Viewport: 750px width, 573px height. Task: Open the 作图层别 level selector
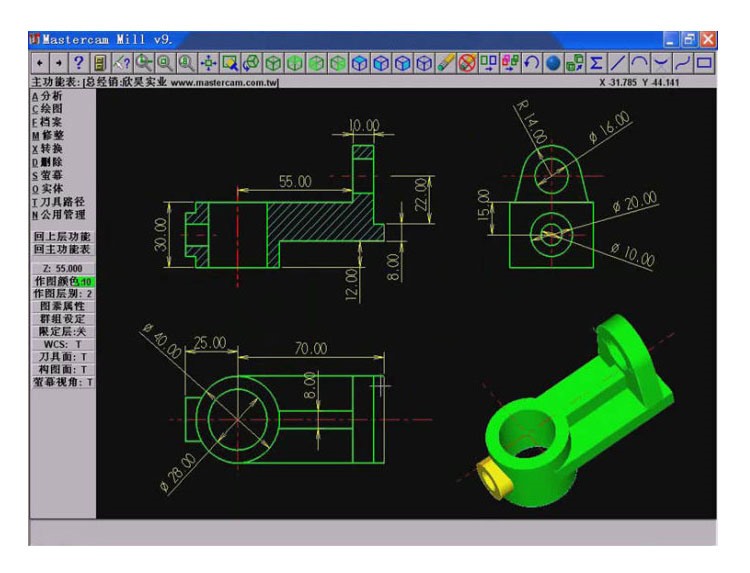tap(62, 294)
